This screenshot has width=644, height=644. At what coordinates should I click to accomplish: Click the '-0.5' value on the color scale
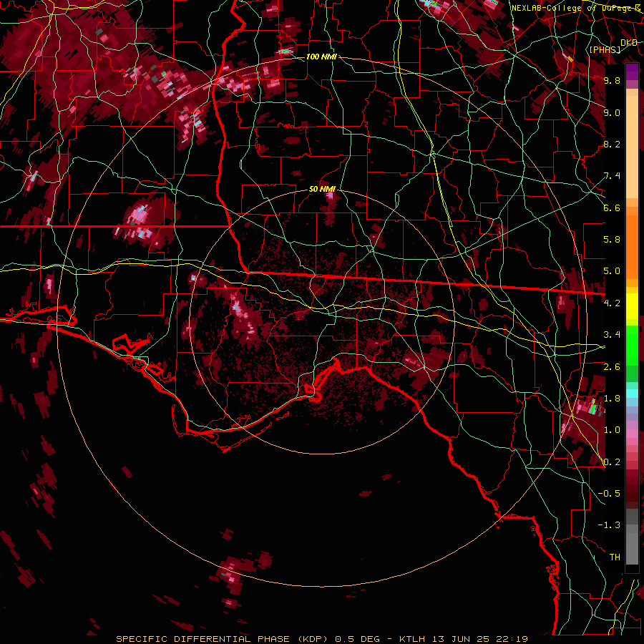609,494
